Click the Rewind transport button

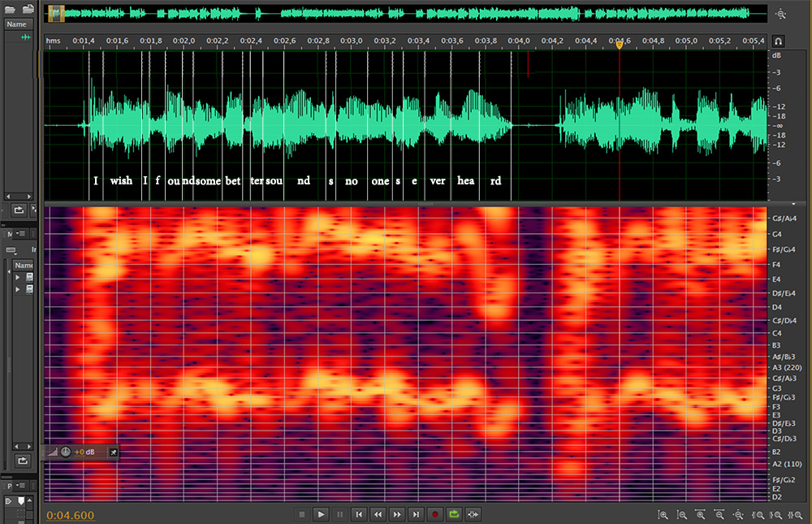[378, 514]
